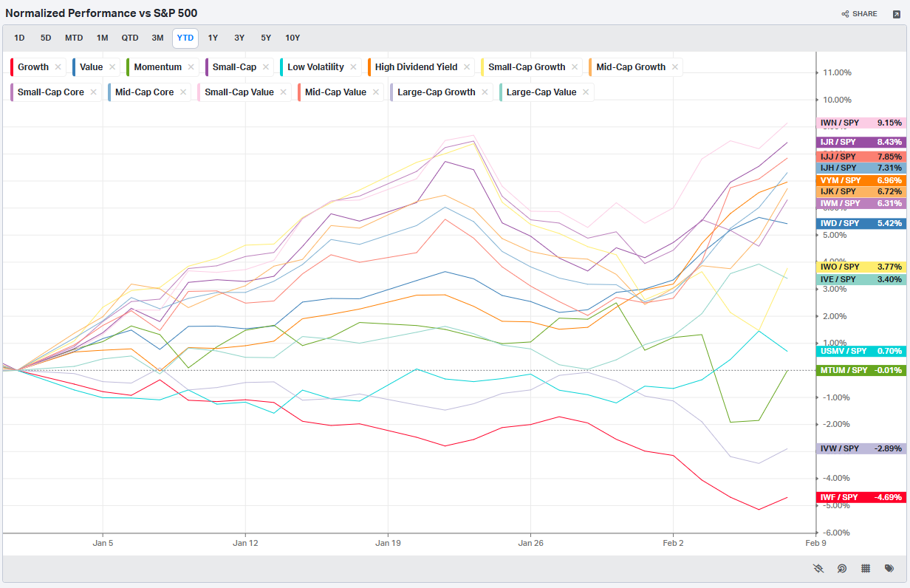Switch to 3Y timeframe
The width and height of the screenshot is (910, 588).
[239, 38]
